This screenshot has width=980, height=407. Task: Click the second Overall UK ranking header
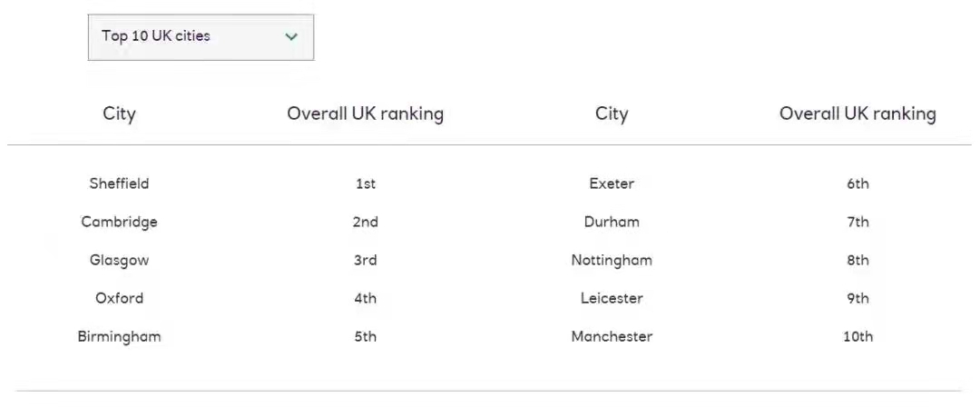pyautogui.click(x=857, y=114)
